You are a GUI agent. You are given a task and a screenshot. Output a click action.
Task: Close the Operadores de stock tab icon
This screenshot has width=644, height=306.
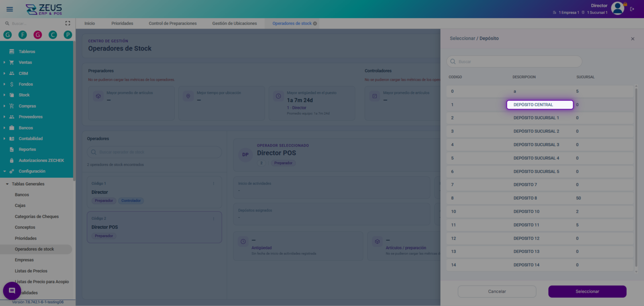coord(315,23)
